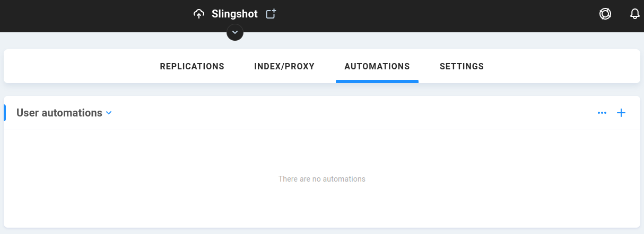Click the User automations heading
Viewport: 644px width, 234px height.
point(59,113)
